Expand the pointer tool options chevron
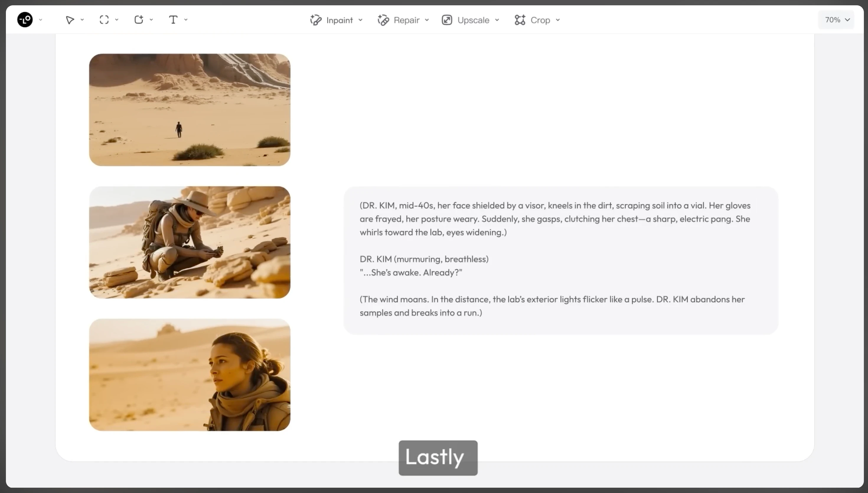The width and height of the screenshot is (868, 493). pyautogui.click(x=82, y=20)
